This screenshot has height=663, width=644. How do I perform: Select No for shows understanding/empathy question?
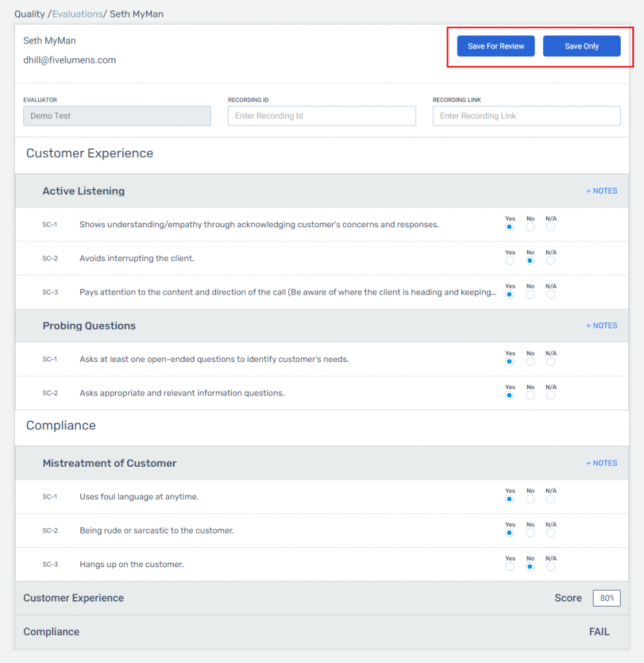(530, 227)
